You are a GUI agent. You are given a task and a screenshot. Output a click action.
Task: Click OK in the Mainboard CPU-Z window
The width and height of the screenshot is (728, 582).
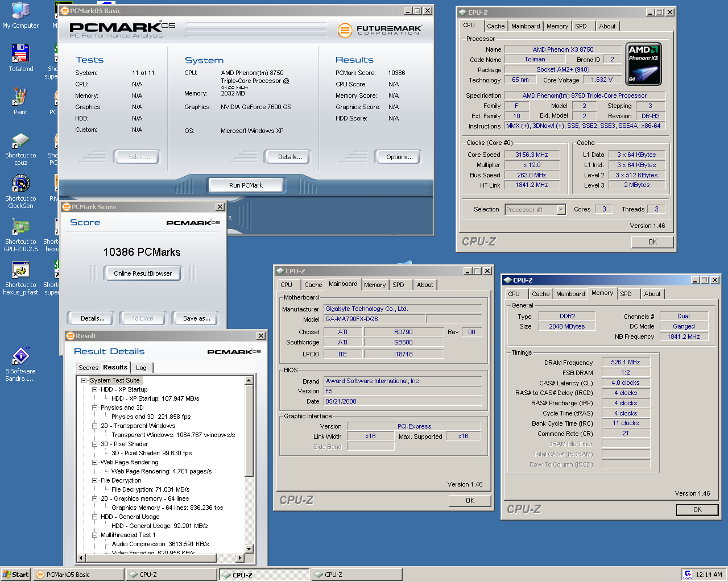[470, 501]
